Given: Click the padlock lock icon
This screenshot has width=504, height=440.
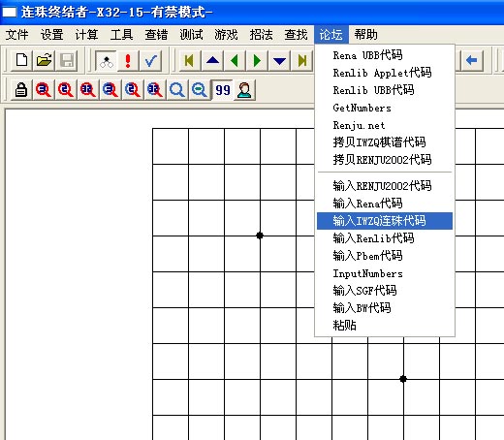Looking at the screenshot, I should click(x=21, y=89).
